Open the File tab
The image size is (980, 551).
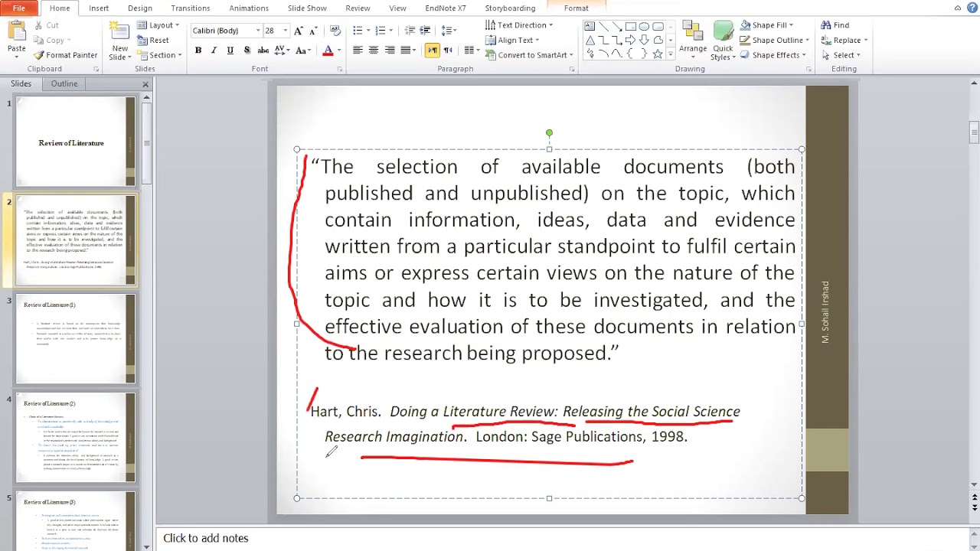coord(19,8)
